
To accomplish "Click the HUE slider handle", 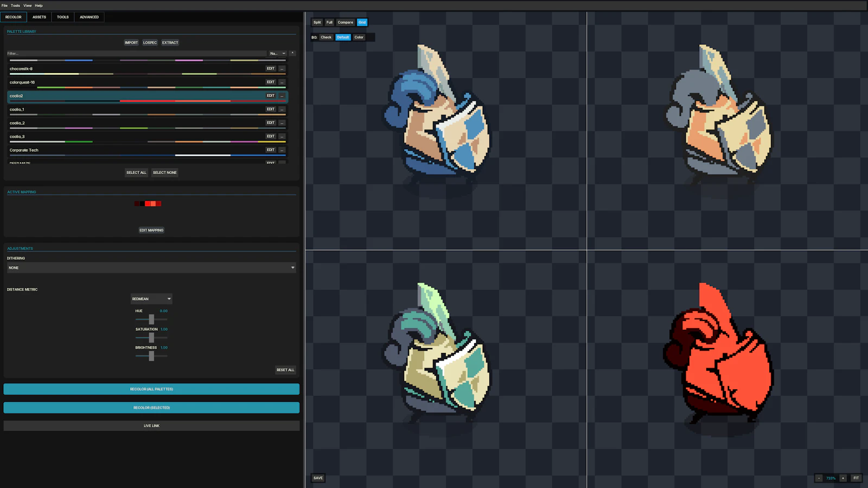I will pos(151,319).
